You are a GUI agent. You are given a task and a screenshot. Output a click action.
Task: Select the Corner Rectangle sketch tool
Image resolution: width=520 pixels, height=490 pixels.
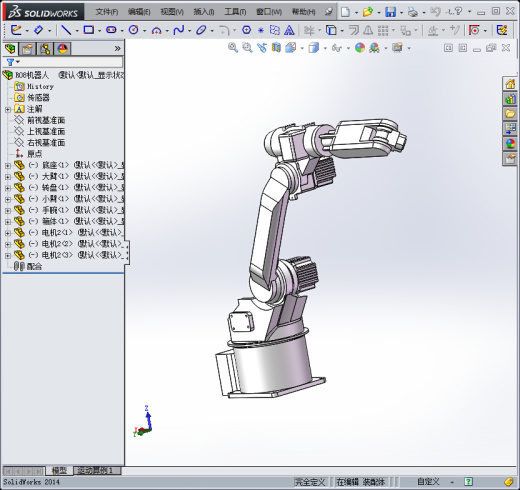88,30
